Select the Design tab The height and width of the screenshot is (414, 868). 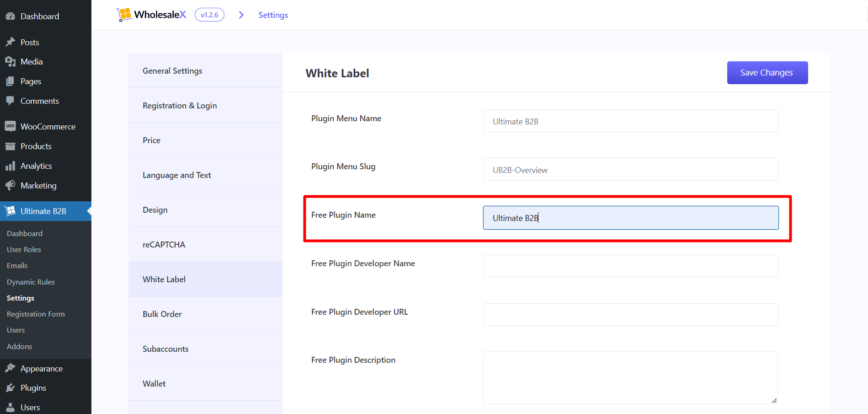pos(205,210)
